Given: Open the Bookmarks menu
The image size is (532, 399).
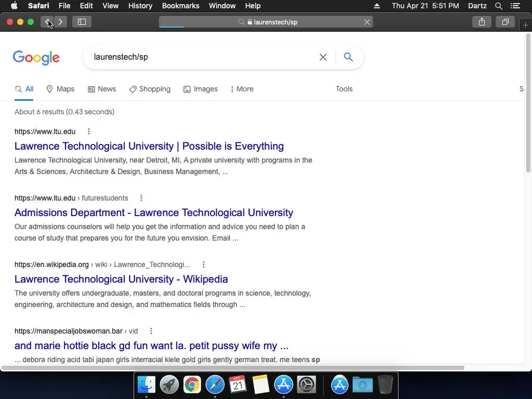Looking at the screenshot, I should [x=180, y=6].
